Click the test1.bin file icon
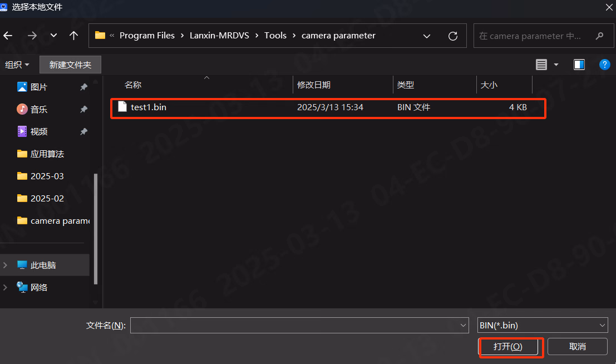Viewport: 616px width, 364px height. click(122, 107)
